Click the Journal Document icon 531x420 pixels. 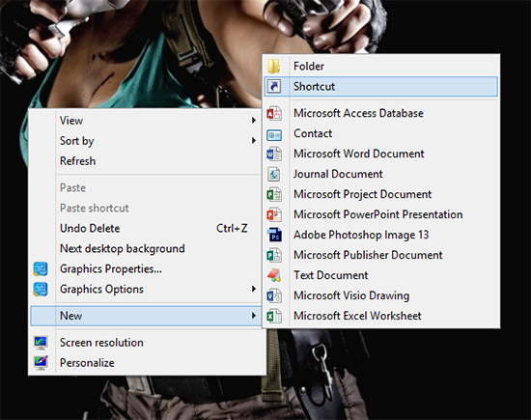(273, 175)
